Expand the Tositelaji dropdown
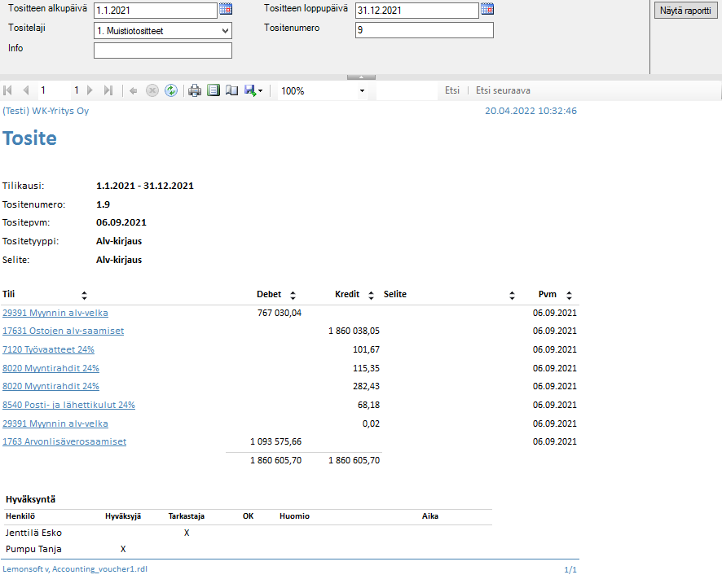 tap(225, 31)
